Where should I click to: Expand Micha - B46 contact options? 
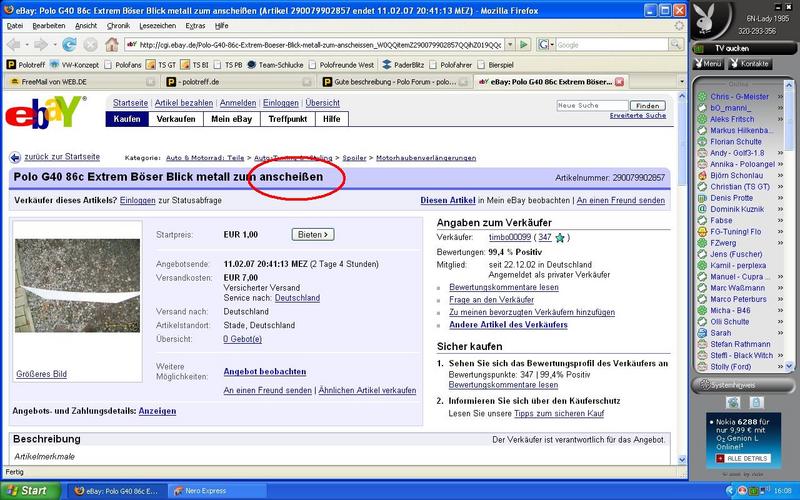click(780, 310)
